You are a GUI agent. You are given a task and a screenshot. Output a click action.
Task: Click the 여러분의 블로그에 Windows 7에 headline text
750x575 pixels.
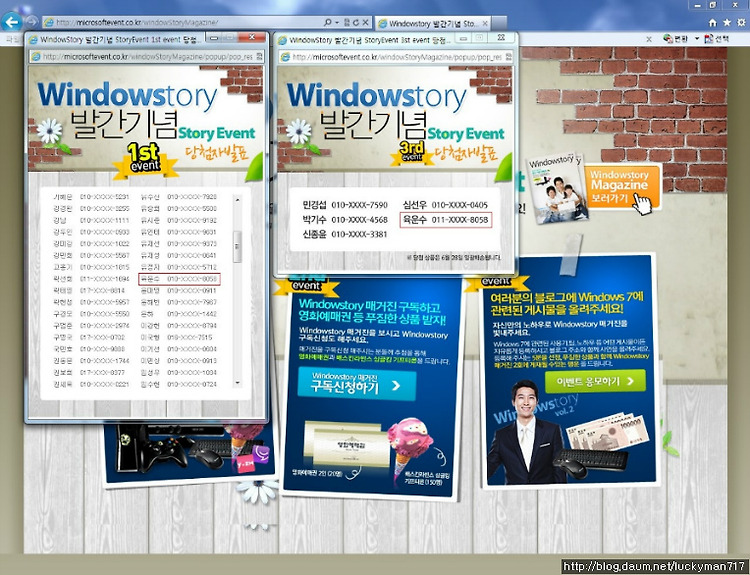pos(567,303)
